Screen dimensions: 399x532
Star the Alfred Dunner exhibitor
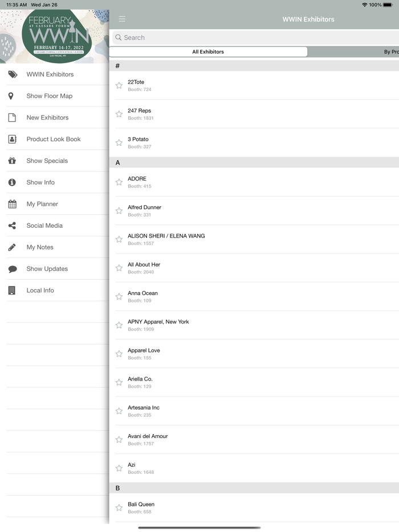coord(119,211)
